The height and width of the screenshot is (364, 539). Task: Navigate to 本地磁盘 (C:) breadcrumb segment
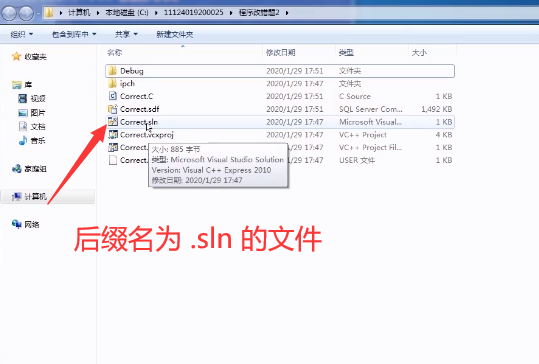click(126, 13)
